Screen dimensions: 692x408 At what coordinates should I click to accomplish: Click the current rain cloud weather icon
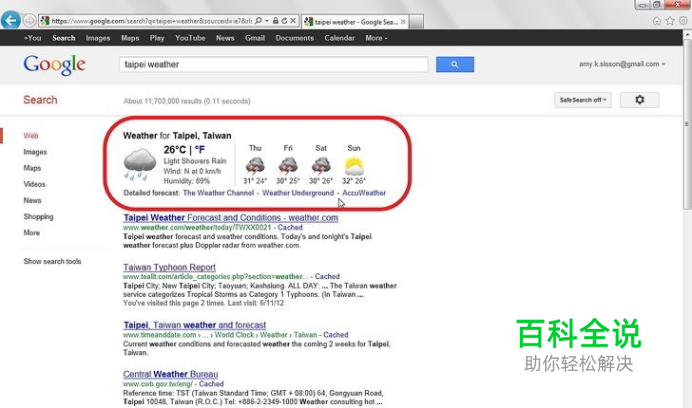[139, 165]
